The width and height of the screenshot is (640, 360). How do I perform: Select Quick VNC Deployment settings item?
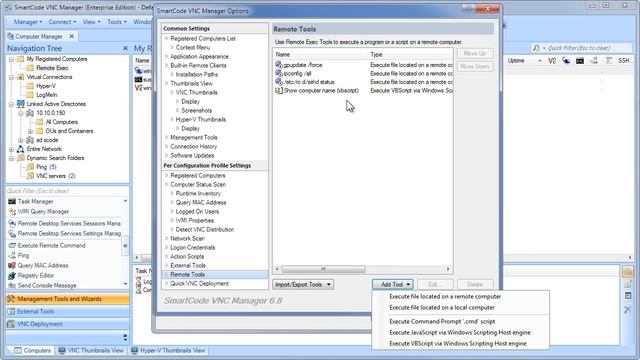coord(199,283)
